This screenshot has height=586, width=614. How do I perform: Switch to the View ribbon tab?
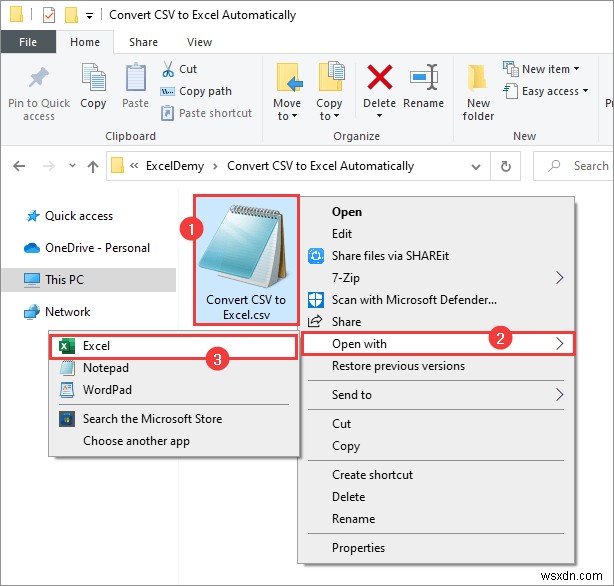(x=199, y=42)
